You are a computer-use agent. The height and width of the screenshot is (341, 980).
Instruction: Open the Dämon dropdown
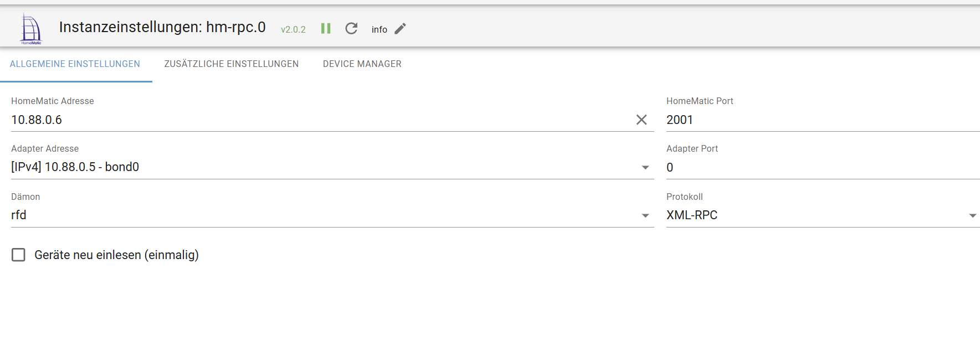point(645,215)
